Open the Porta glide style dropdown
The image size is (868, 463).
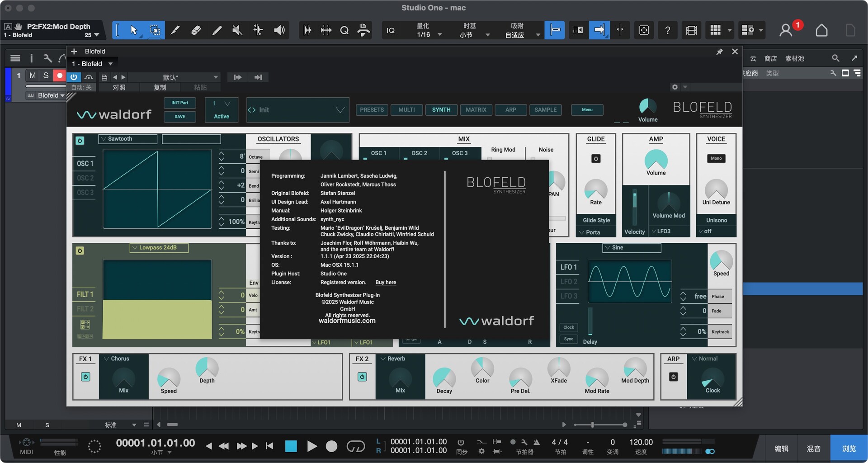(596, 232)
